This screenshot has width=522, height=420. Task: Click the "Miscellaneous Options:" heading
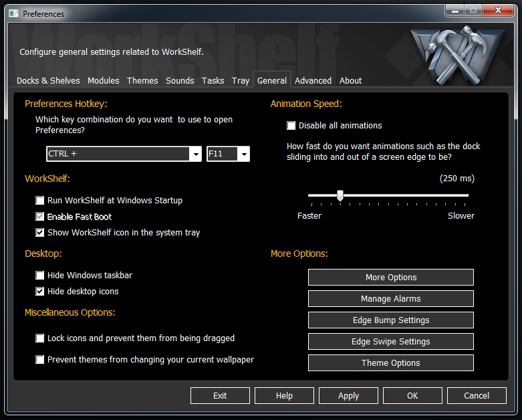click(x=70, y=312)
